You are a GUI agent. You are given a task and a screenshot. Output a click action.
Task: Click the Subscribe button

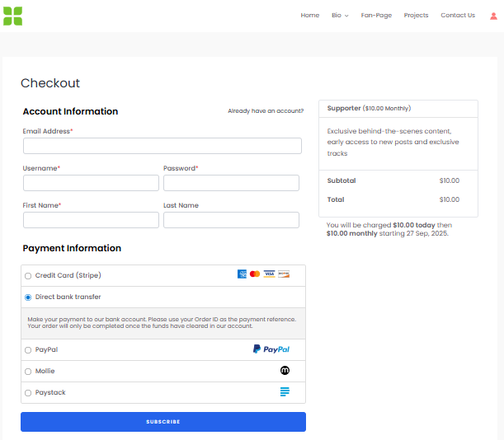coord(163,422)
